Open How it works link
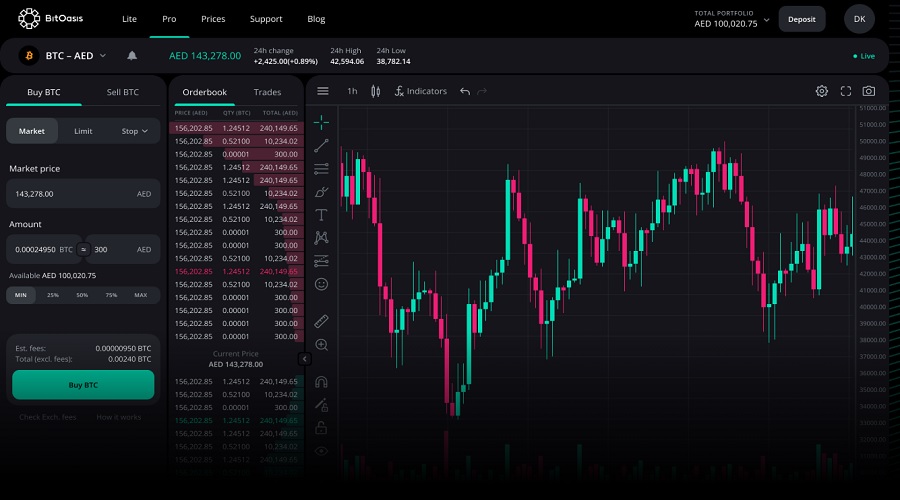 click(x=118, y=417)
